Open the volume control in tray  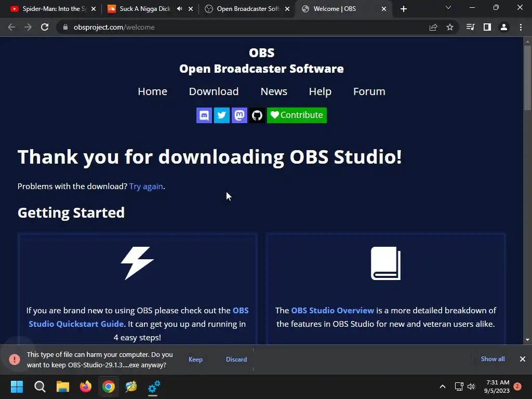[471, 387]
